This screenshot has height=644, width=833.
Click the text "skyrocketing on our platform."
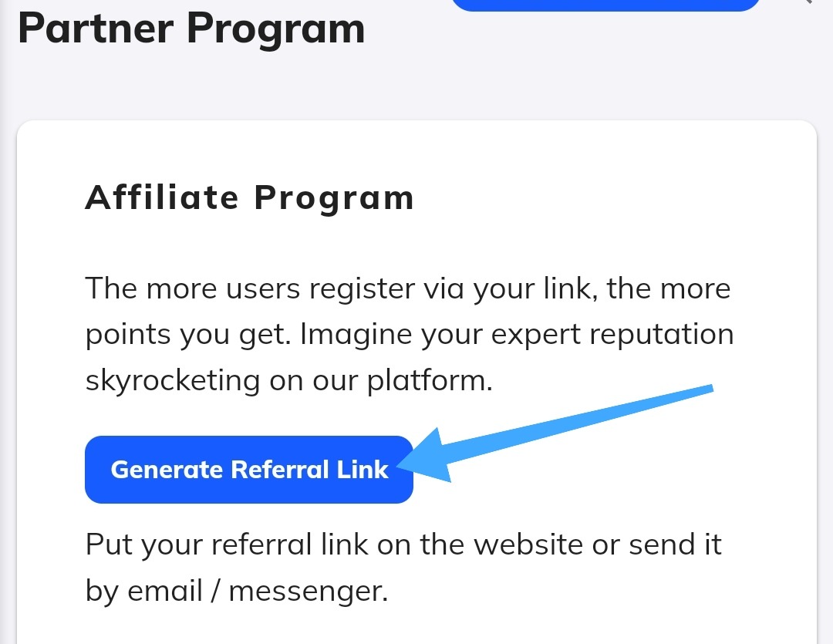288,380
